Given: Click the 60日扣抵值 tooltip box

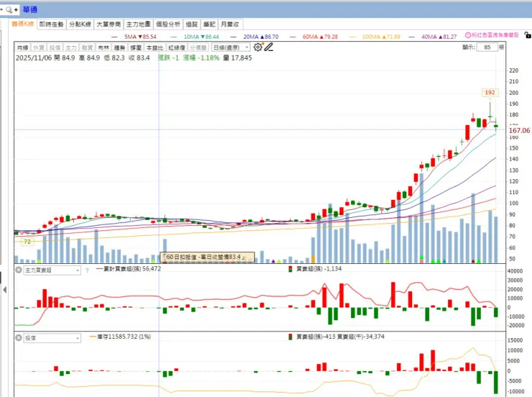Looking at the screenshot, I should click(207, 257).
